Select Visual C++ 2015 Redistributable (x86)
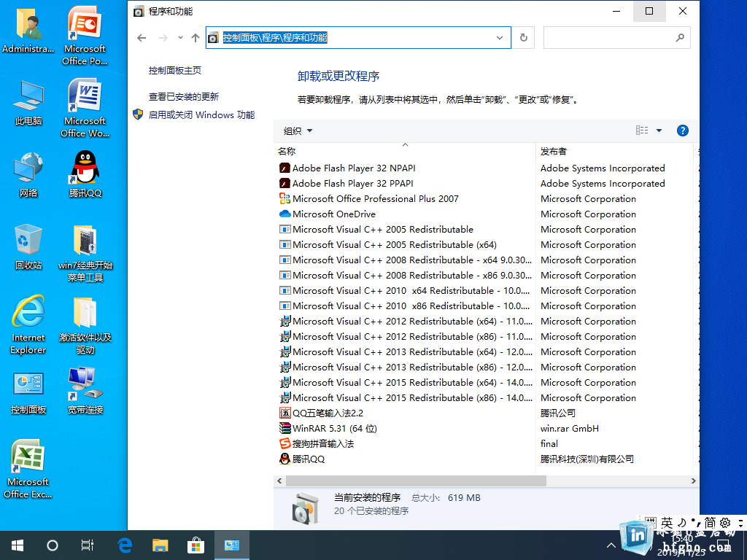Image resolution: width=747 pixels, height=560 pixels. point(412,397)
